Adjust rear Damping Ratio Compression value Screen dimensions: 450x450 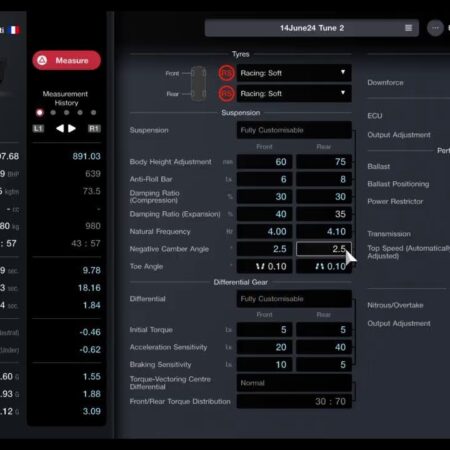coord(324,197)
